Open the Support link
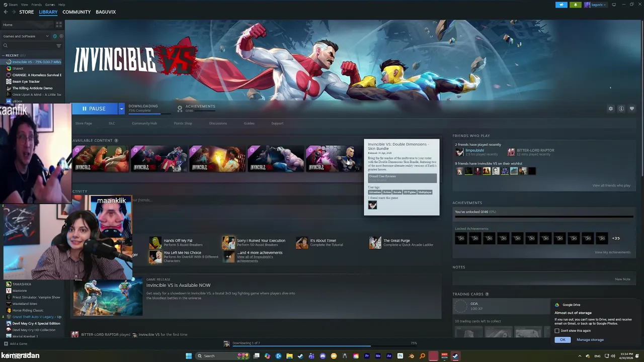Image resolution: width=644 pixels, height=362 pixels. pos(277,123)
